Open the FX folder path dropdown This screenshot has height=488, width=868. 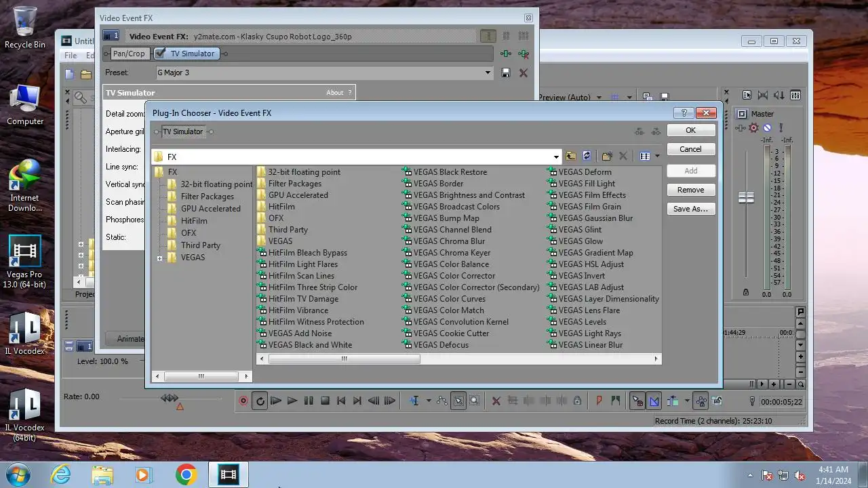click(x=556, y=157)
